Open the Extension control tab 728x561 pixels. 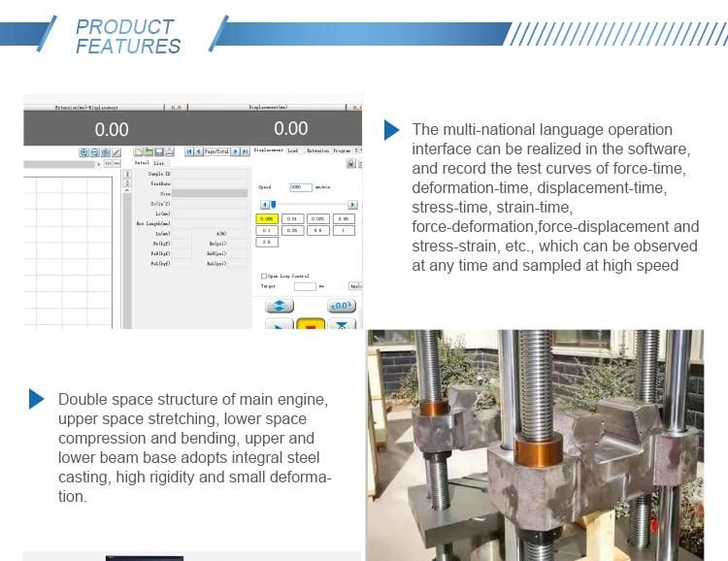(x=318, y=150)
